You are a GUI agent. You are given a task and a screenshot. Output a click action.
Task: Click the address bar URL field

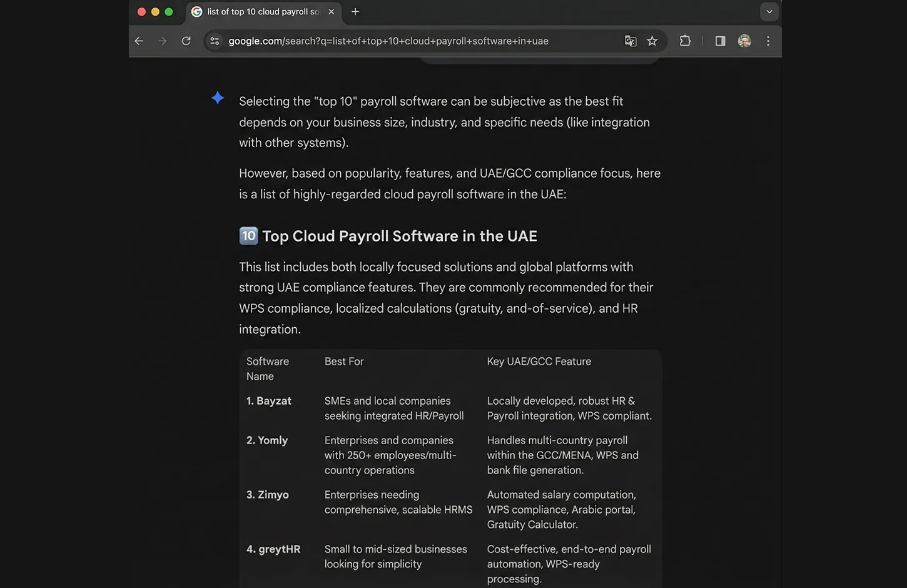(x=388, y=41)
